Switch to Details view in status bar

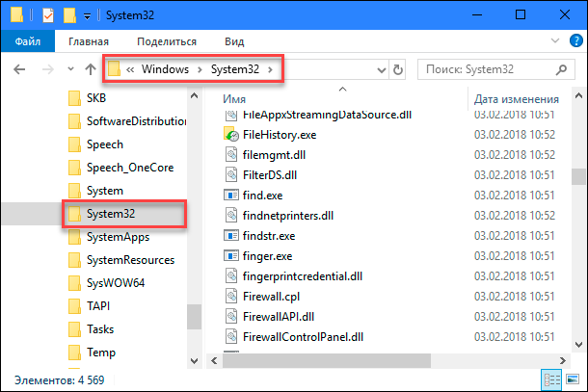click(x=551, y=380)
